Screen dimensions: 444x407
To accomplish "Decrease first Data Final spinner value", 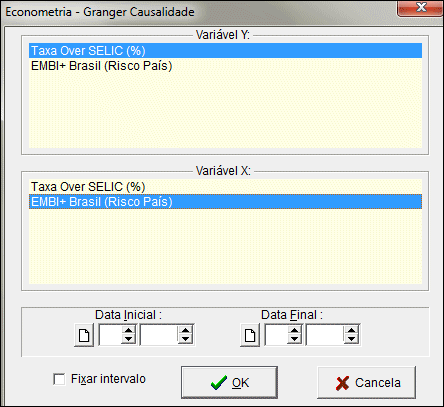I will tap(294, 339).
